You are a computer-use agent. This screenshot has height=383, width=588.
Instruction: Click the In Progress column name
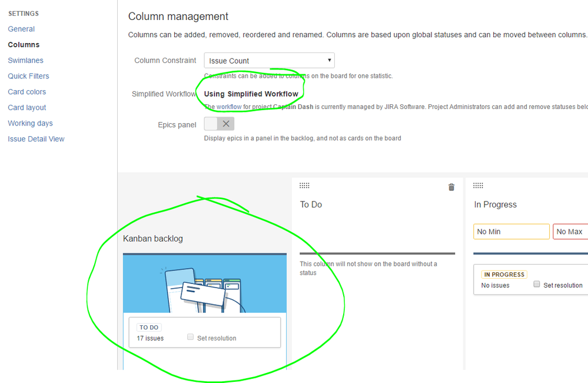tap(496, 204)
